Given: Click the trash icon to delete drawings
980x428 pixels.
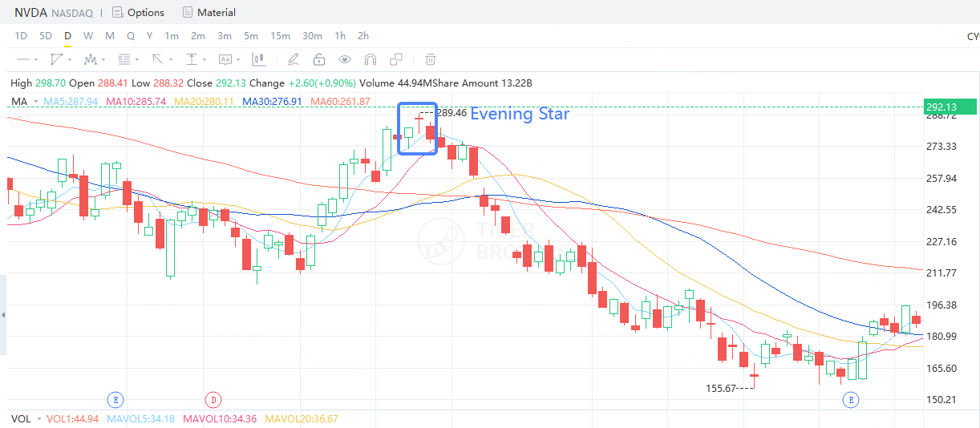Looking at the screenshot, I should point(431,59).
